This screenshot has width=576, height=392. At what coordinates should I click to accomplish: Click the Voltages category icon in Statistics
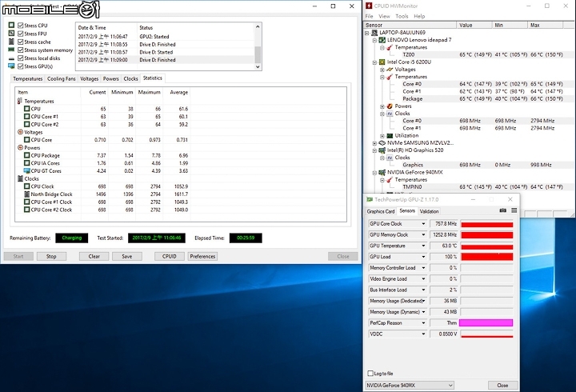20,132
